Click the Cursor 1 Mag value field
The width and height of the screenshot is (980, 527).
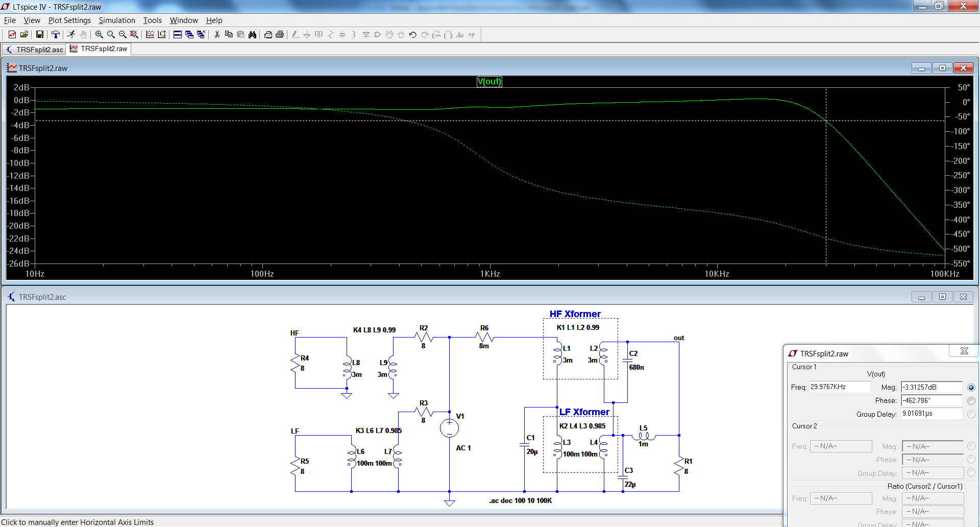tap(932, 388)
